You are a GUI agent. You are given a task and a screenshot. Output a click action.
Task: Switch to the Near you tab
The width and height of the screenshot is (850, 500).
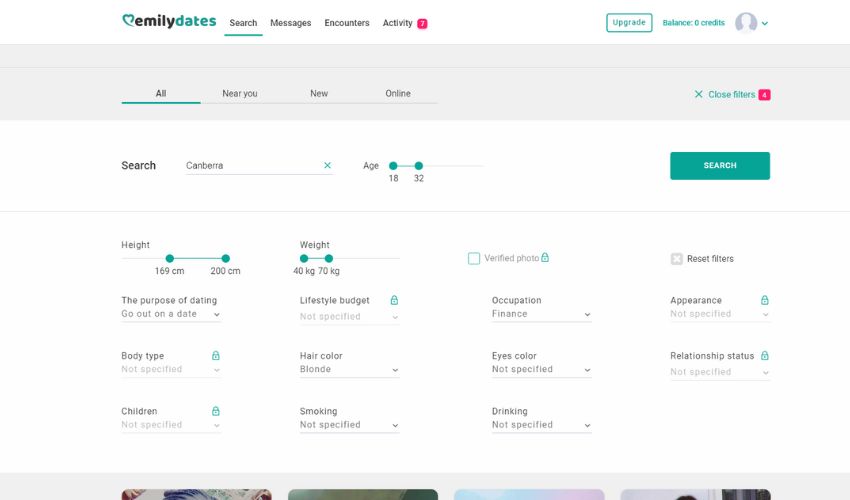coord(240,93)
